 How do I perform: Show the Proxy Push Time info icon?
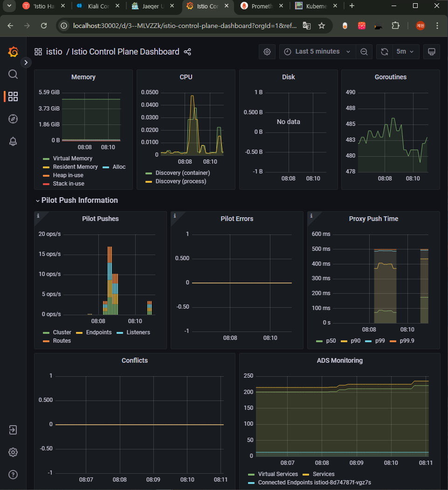pos(311,215)
